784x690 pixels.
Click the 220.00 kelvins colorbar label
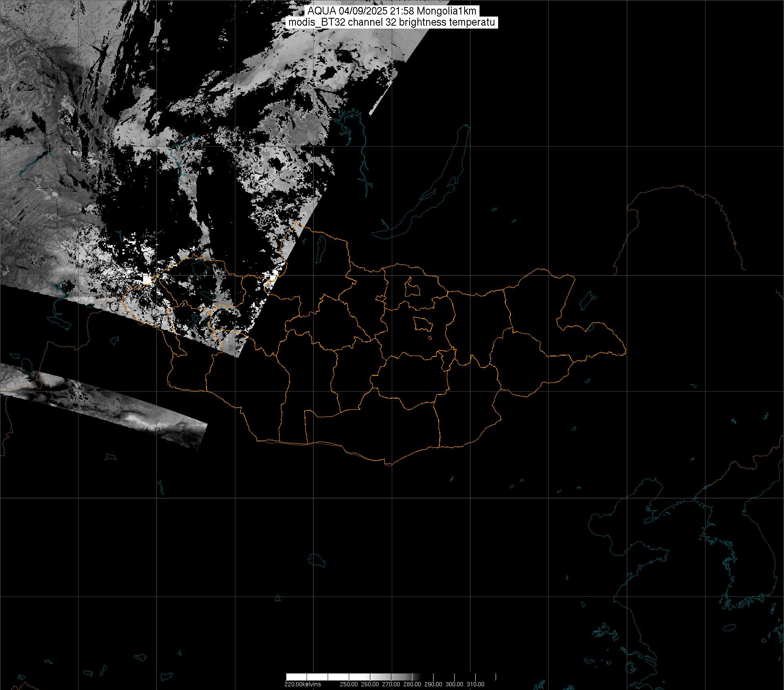pyautogui.click(x=302, y=684)
